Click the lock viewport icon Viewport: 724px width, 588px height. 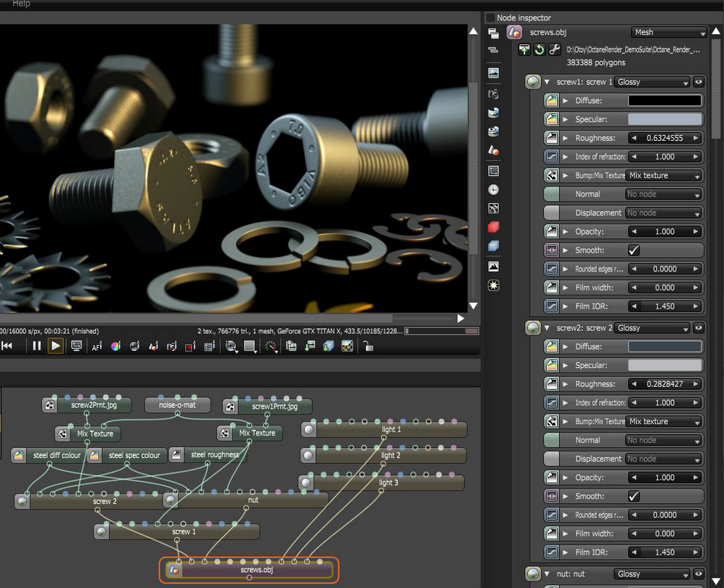[367, 346]
